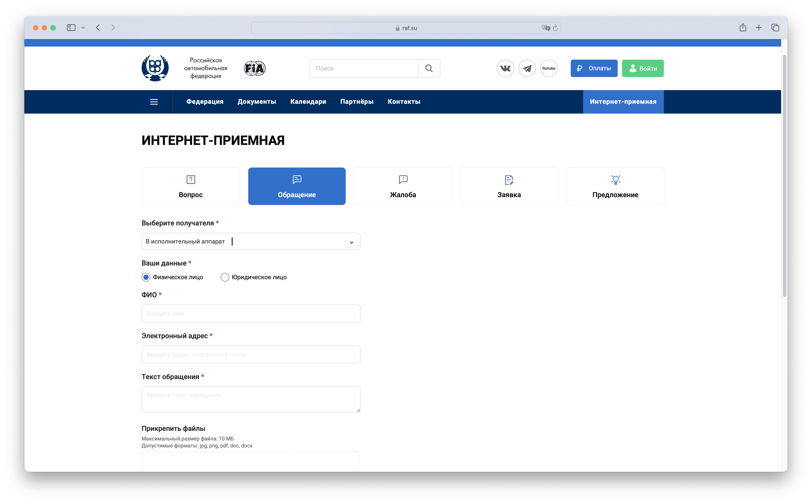Open the Партнёры menu item

[357, 102]
